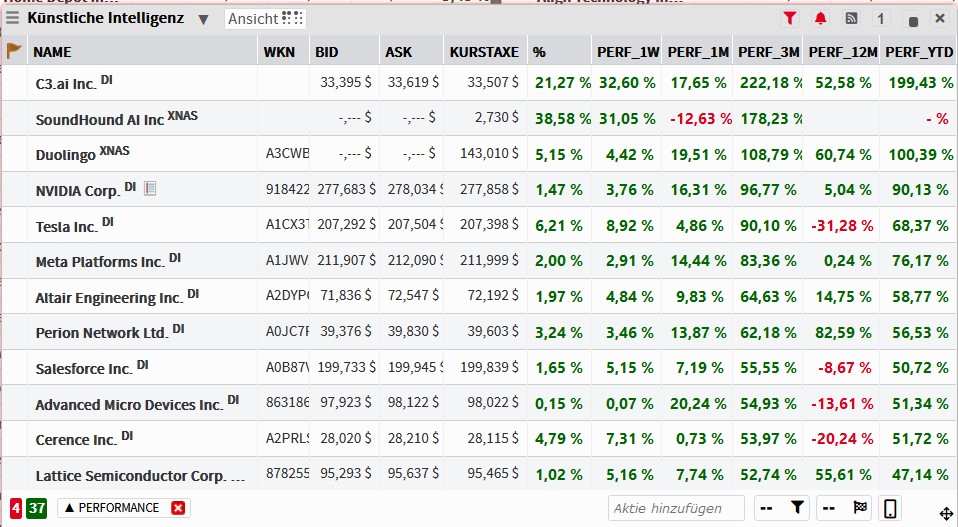
Task: Click the mobile phone icon button
Action: pos(890,508)
